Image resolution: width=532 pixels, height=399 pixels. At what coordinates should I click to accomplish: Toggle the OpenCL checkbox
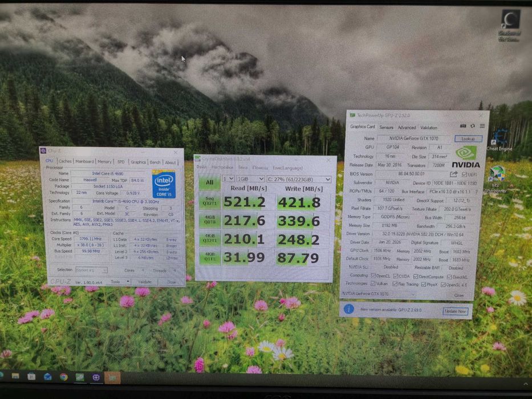coord(373,275)
